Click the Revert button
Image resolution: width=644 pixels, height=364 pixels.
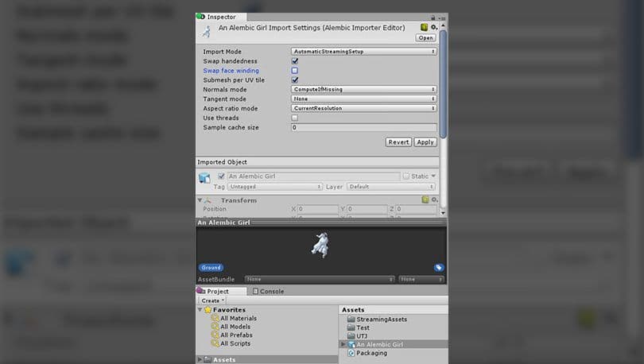pyautogui.click(x=398, y=142)
